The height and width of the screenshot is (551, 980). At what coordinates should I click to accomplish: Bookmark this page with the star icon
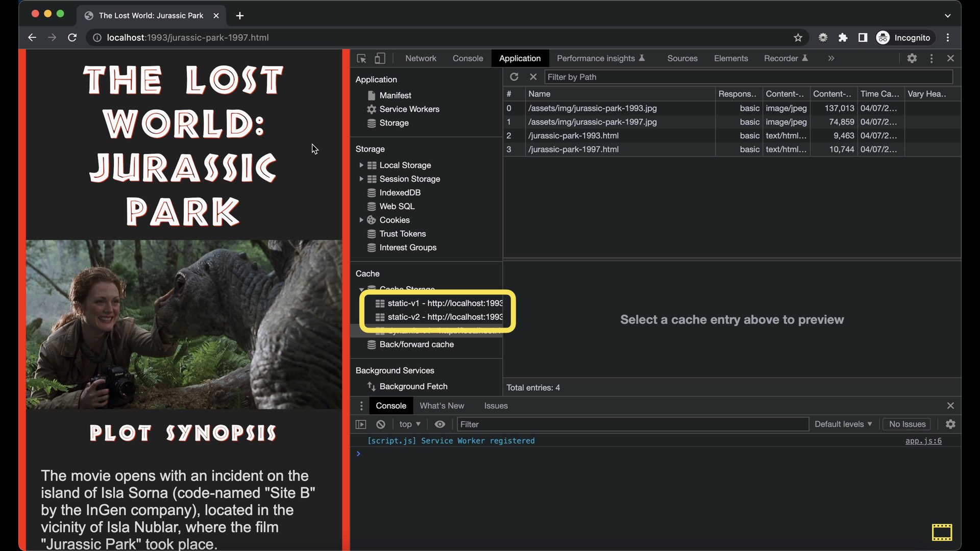798,38
